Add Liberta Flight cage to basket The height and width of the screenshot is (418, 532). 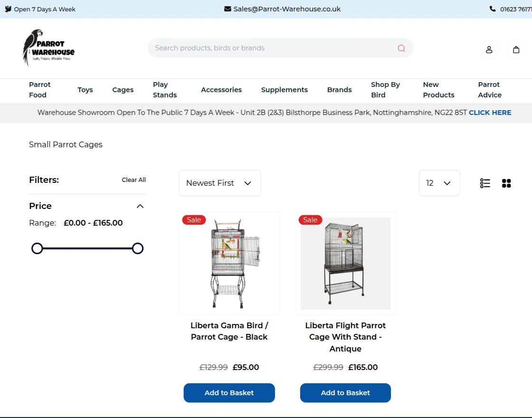[x=345, y=393]
